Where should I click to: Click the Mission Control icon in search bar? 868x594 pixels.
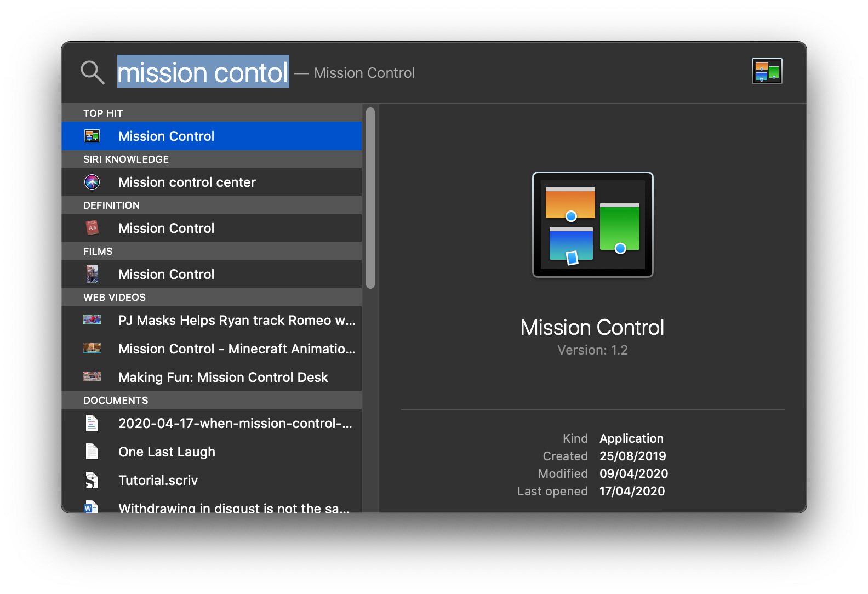pos(767,71)
